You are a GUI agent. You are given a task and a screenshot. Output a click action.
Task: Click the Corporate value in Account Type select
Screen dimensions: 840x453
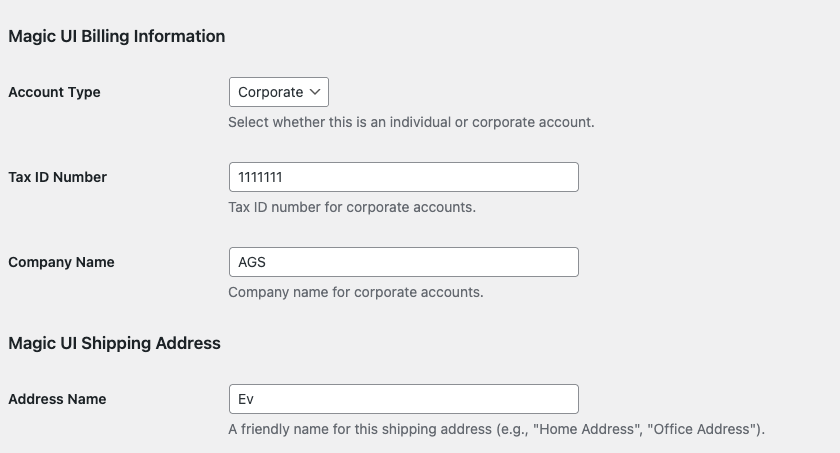pyautogui.click(x=270, y=92)
